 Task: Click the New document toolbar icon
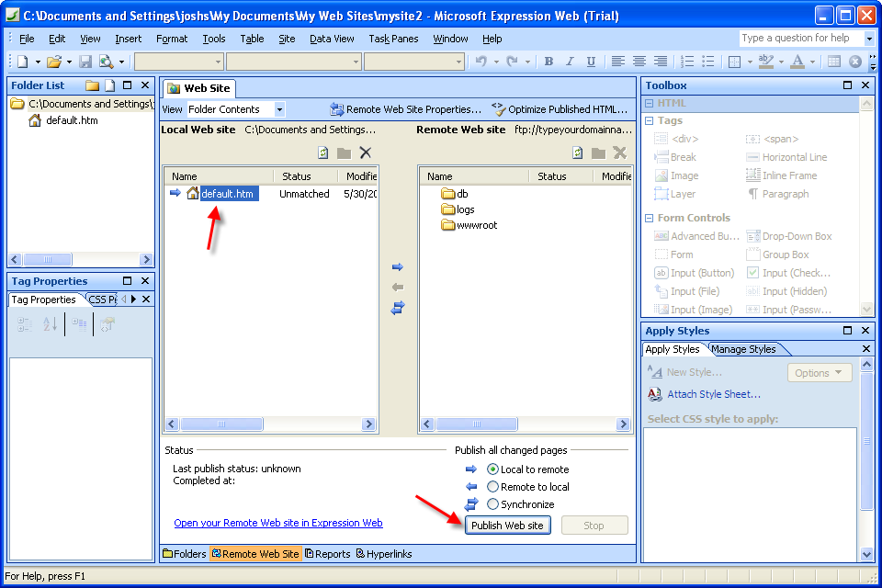(x=23, y=62)
